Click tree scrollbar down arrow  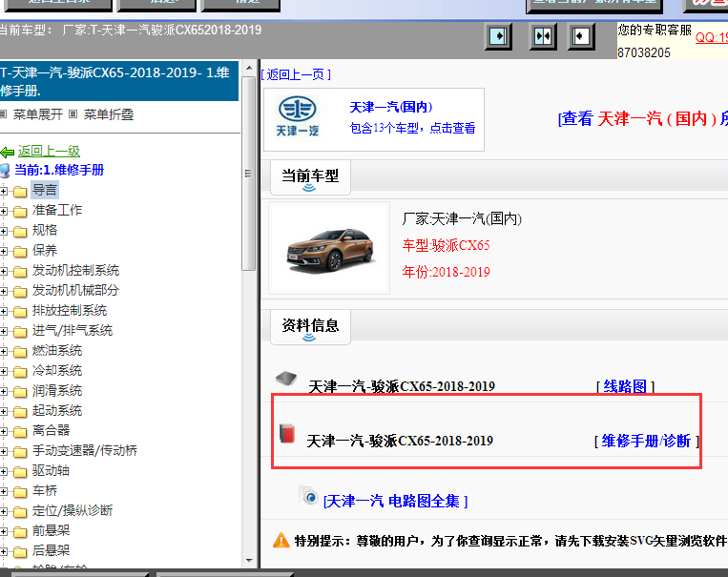pos(249,561)
